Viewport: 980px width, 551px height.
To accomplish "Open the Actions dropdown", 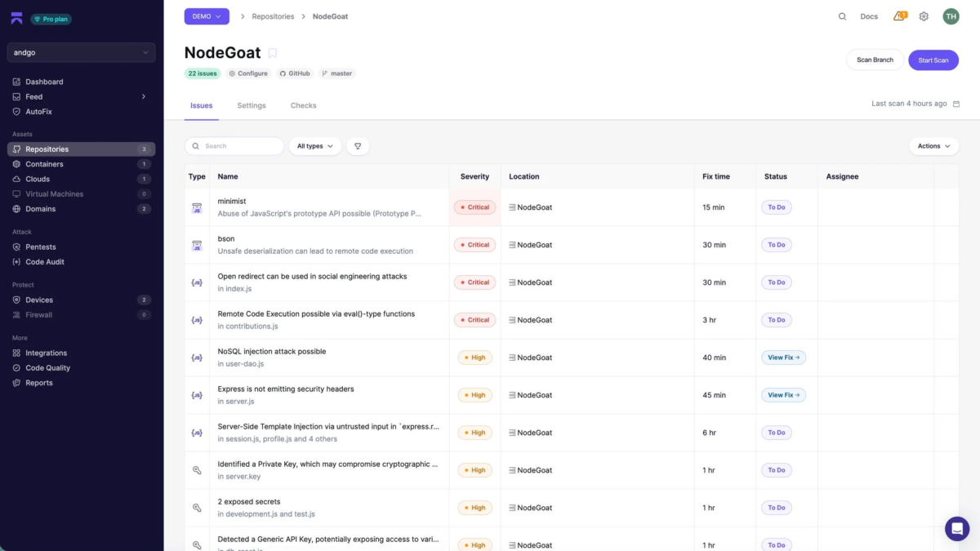I will tap(933, 146).
